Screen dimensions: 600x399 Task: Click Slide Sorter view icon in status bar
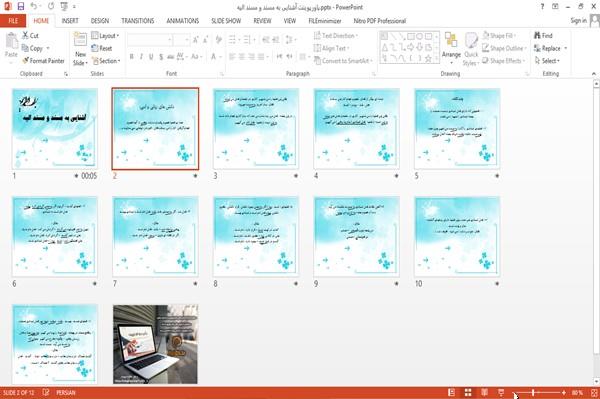tap(468, 392)
